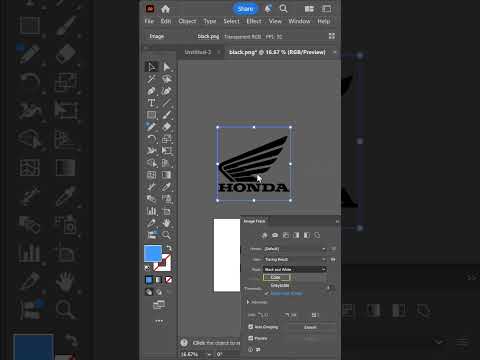Set paint mode to Gradient button

(x=159, y=280)
